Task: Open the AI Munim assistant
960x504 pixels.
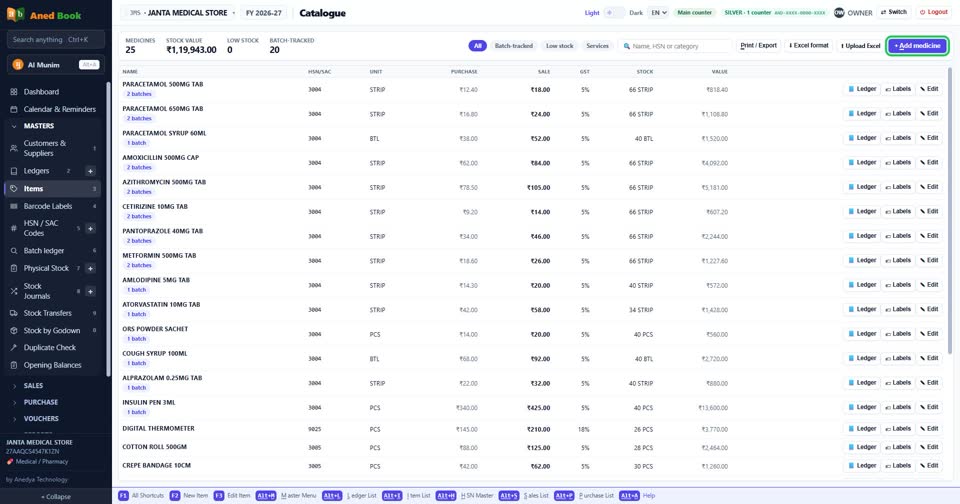Action: pos(55,64)
